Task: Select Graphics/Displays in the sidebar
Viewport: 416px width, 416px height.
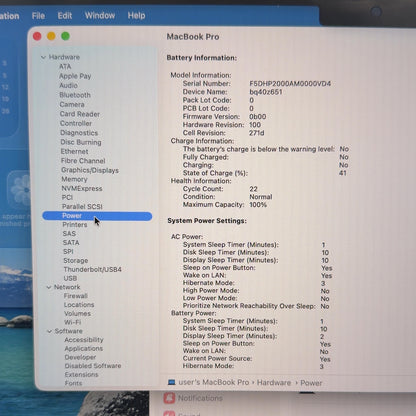Action: (x=90, y=170)
